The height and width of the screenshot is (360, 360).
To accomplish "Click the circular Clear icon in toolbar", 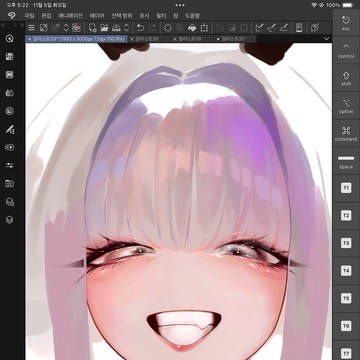I will coord(168,28).
